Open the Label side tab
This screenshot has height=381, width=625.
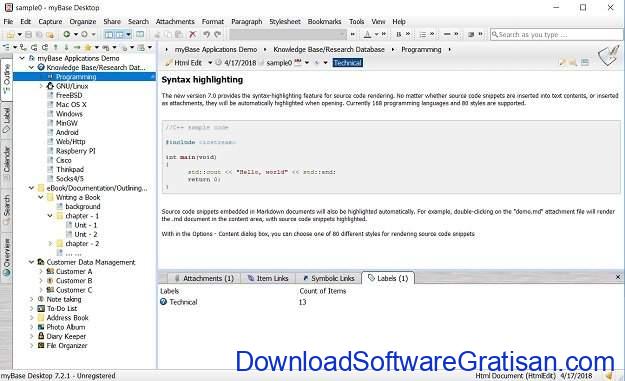point(6,120)
